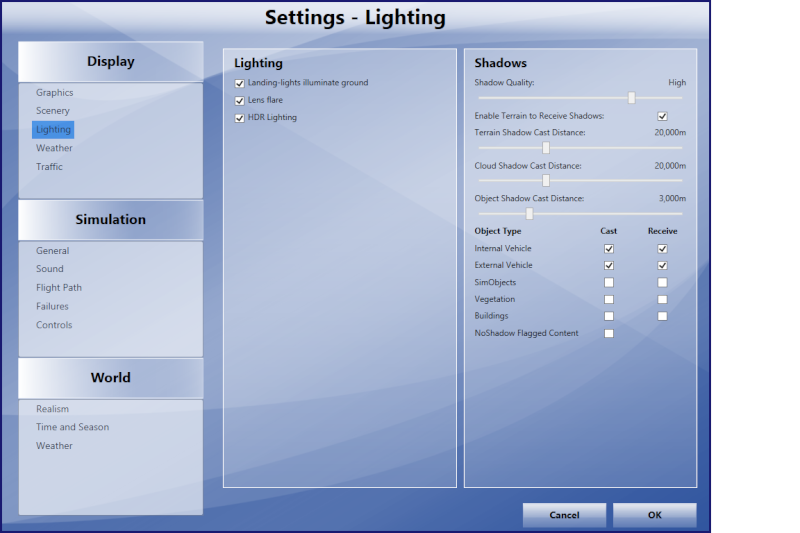Confirm settings with OK button
The height and width of the screenshot is (533, 800).
click(x=655, y=515)
